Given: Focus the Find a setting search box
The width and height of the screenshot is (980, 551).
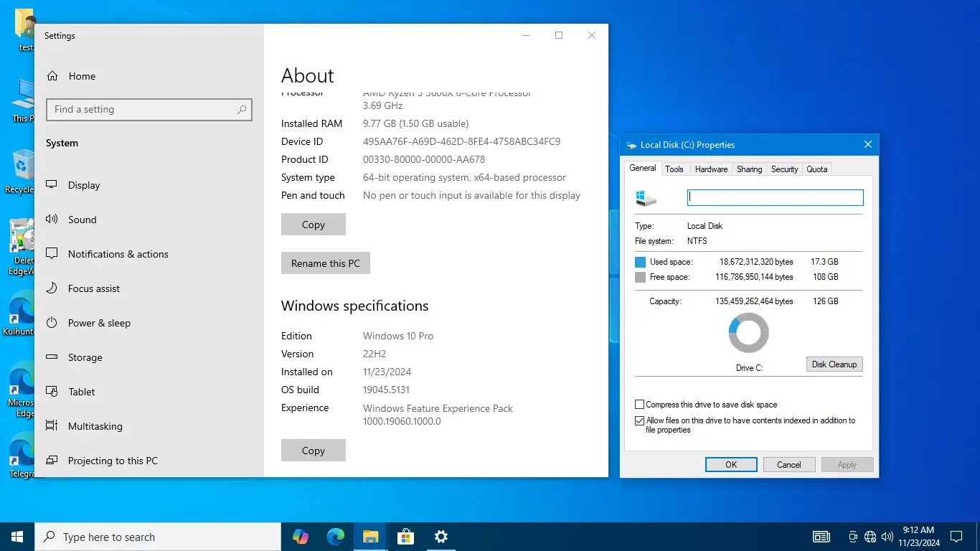Looking at the screenshot, I should tap(149, 110).
